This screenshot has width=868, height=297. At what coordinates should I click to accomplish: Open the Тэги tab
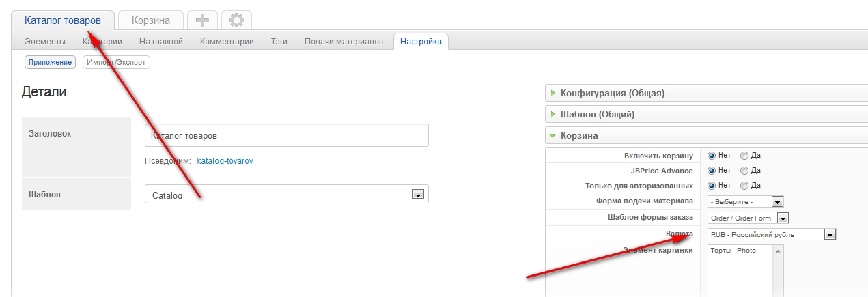click(279, 42)
